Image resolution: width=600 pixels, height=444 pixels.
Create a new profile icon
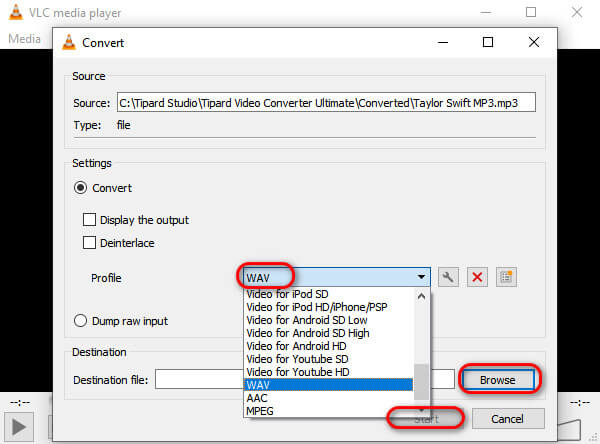[505, 277]
